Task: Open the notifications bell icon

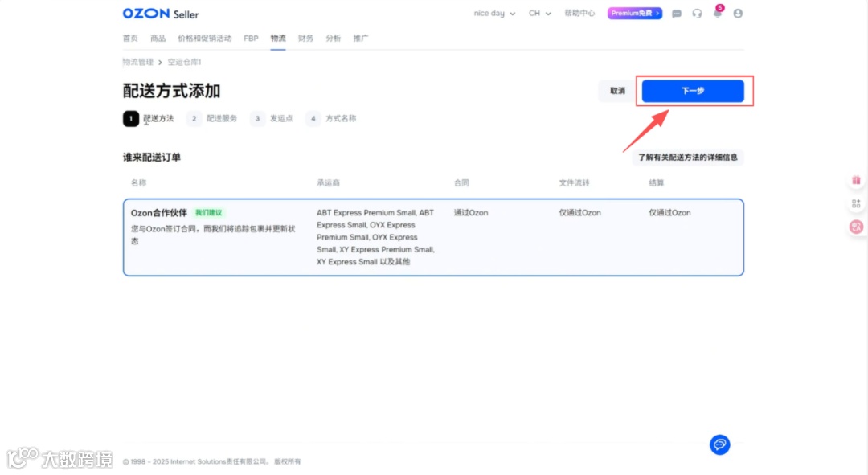Action: tap(718, 14)
